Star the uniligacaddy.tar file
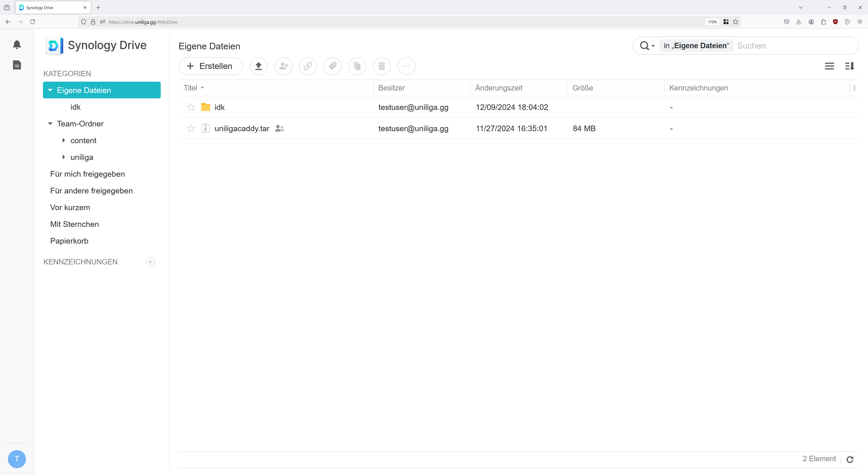This screenshot has height=475, width=868. click(191, 128)
